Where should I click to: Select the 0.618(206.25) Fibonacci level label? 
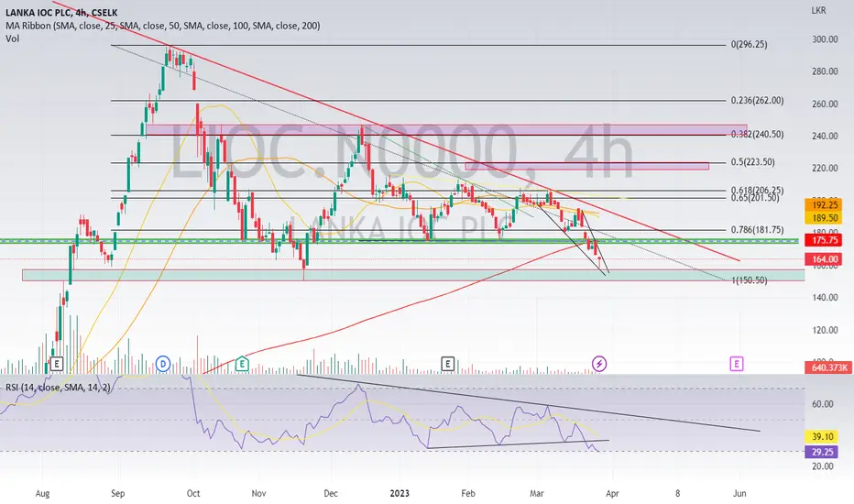(x=757, y=191)
